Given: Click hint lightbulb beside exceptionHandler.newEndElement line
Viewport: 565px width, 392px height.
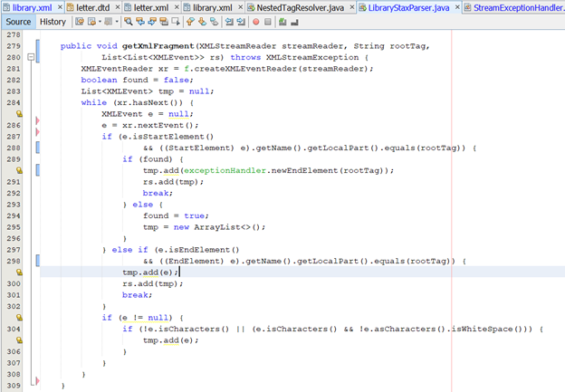Looking at the screenshot, I should 19,170.
